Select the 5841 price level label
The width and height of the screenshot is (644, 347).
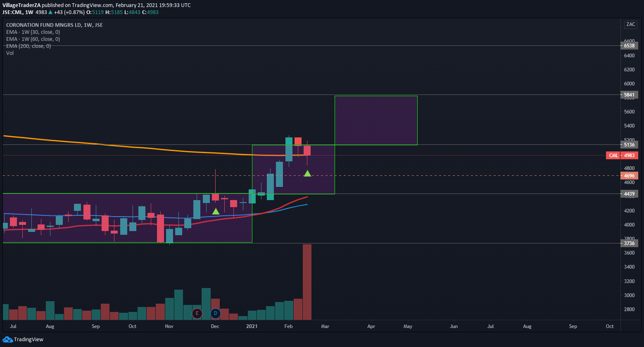pos(629,95)
